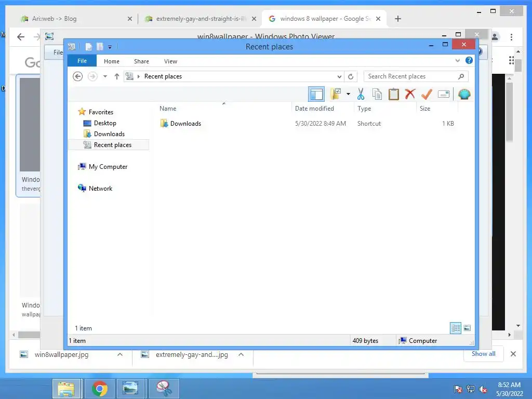The width and height of the screenshot is (532, 399).
Task: Click Show all downloads link
Action: click(484, 353)
